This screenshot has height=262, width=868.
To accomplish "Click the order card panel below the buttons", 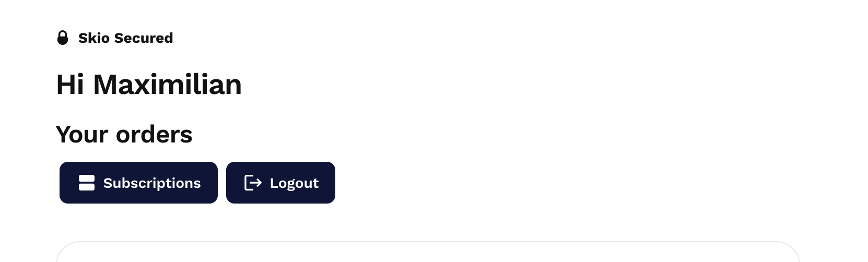I will point(427,254).
